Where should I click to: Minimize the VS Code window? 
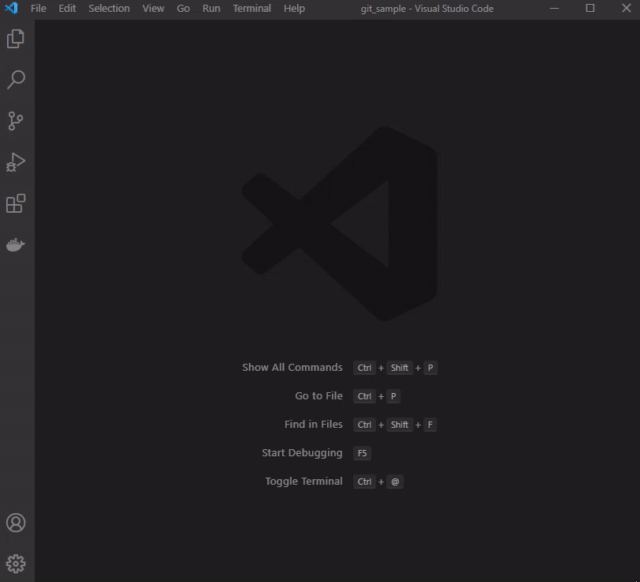554,8
